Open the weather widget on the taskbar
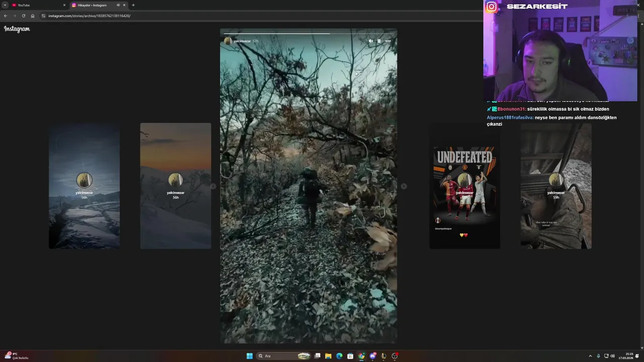The image size is (644, 362). pos(17,356)
